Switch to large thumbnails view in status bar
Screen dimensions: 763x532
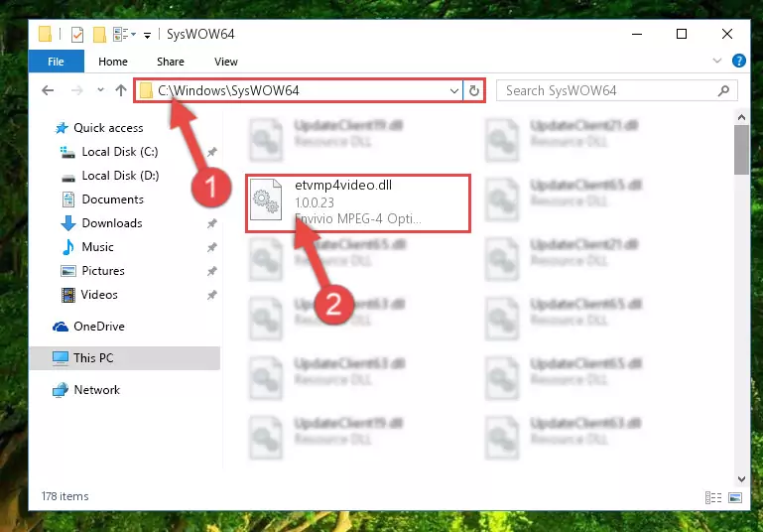(735, 497)
